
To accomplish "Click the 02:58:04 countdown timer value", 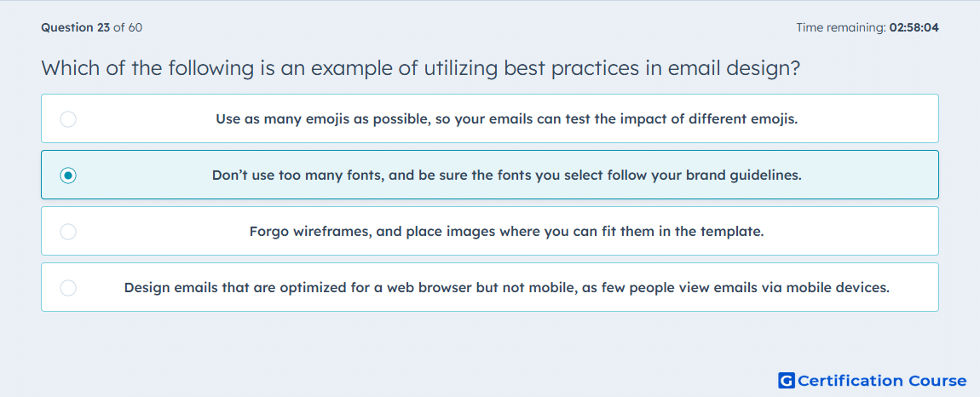I will click(x=914, y=27).
